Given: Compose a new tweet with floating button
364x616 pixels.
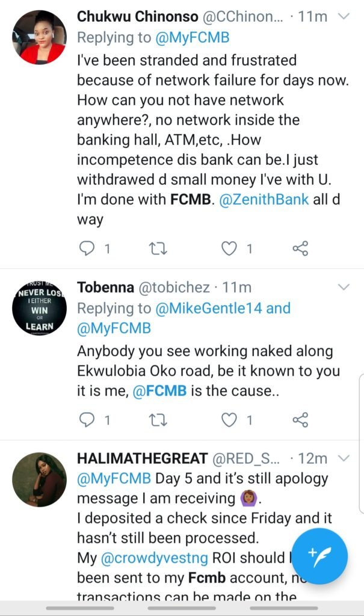Looking at the screenshot, I should pos(319,555).
